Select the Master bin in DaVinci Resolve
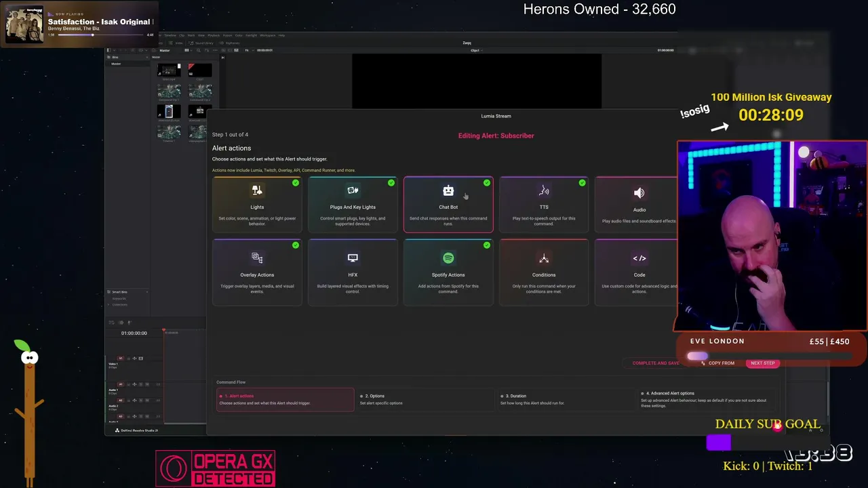Screen dimensions: 868x488 point(116,64)
